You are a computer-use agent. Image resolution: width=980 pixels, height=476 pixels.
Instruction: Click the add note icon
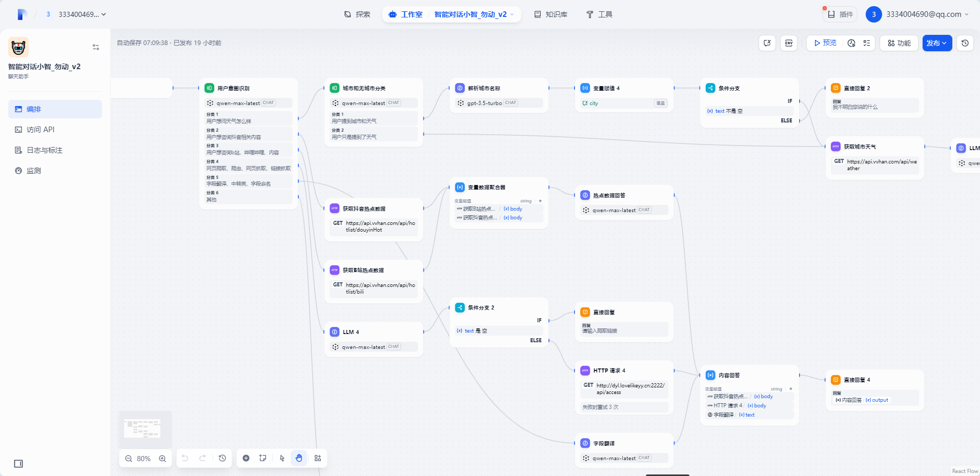pyautogui.click(x=263, y=458)
